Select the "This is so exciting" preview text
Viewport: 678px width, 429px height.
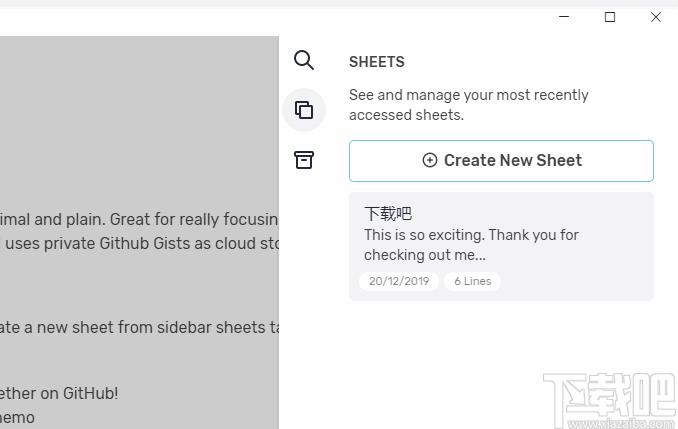[x=471, y=245]
